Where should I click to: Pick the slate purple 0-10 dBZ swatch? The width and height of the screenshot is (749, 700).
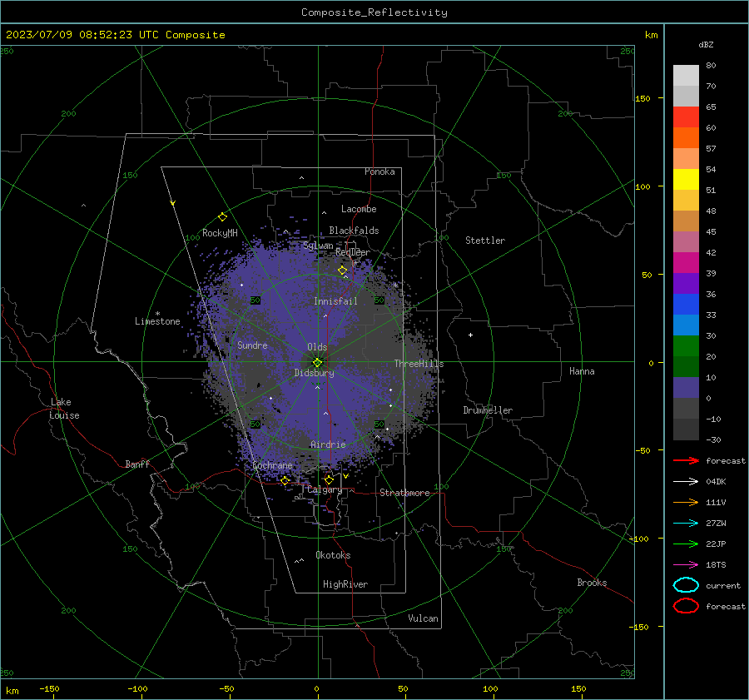point(686,388)
